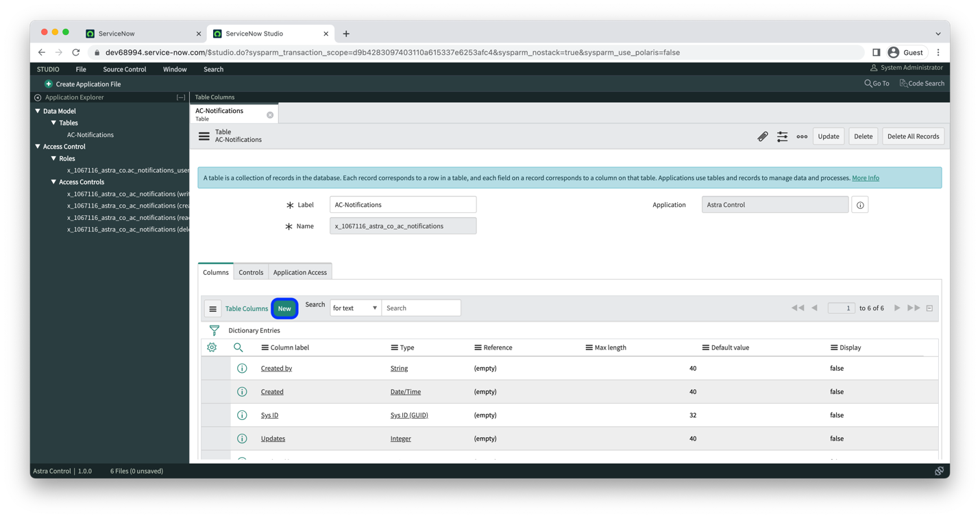Open the Source Control menu

(124, 69)
